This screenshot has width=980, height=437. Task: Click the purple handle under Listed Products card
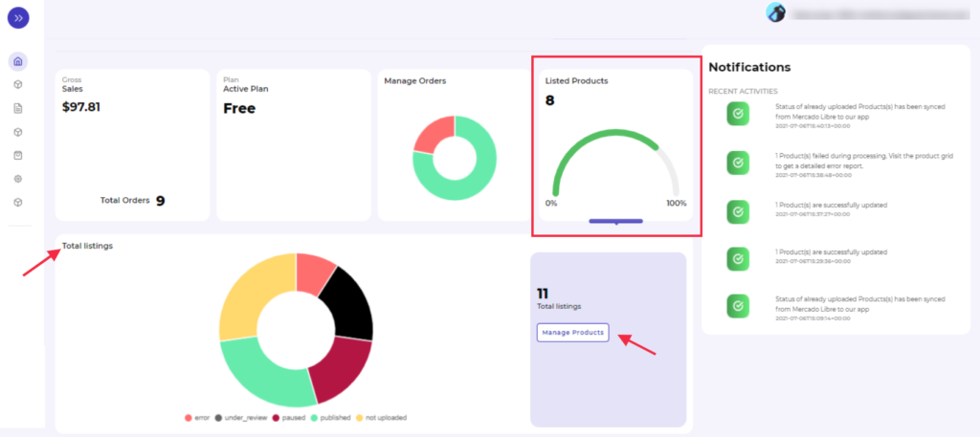point(615,221)
